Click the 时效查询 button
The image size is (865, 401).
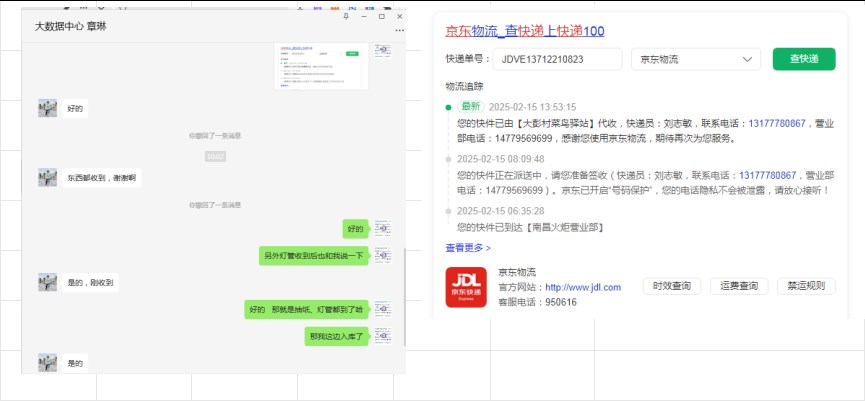click(671, 286)
